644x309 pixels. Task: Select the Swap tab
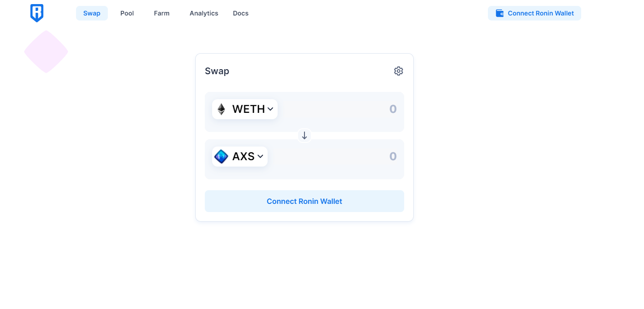coord(91,13)
